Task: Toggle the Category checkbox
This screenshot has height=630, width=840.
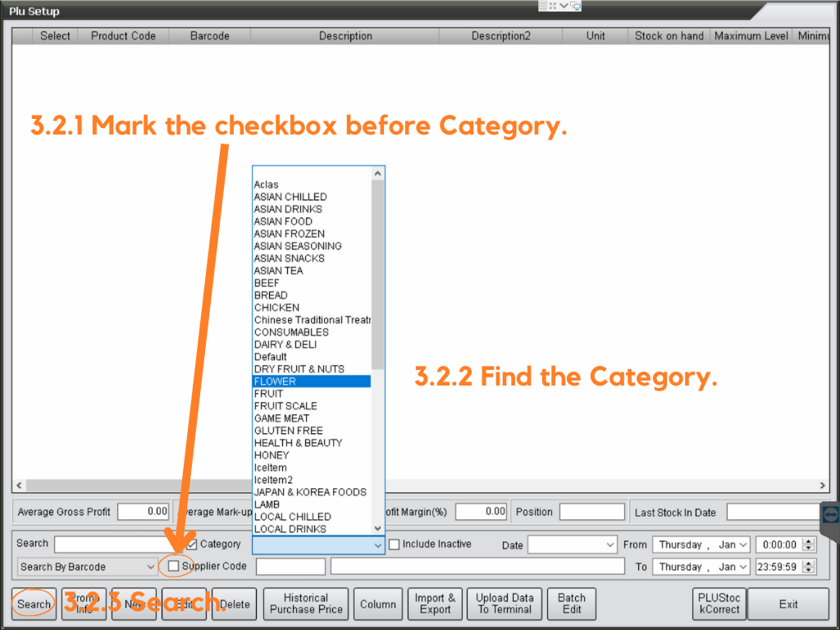Action: tap(192, 544)
